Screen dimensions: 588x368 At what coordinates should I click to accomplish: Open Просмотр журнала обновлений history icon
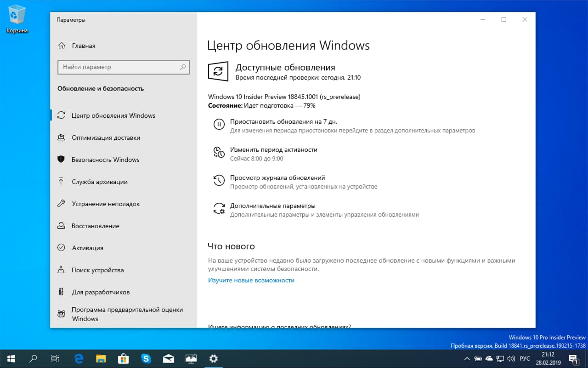(219, 180)
